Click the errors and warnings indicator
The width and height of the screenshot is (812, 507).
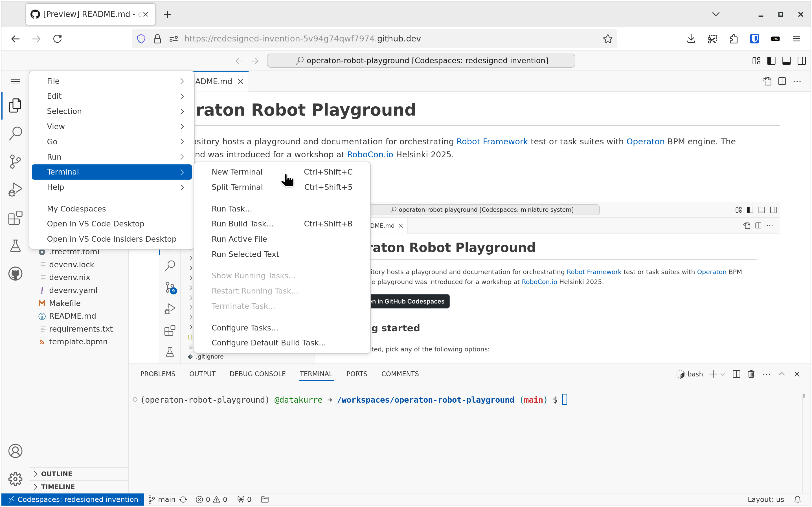(x=212, y=500)
